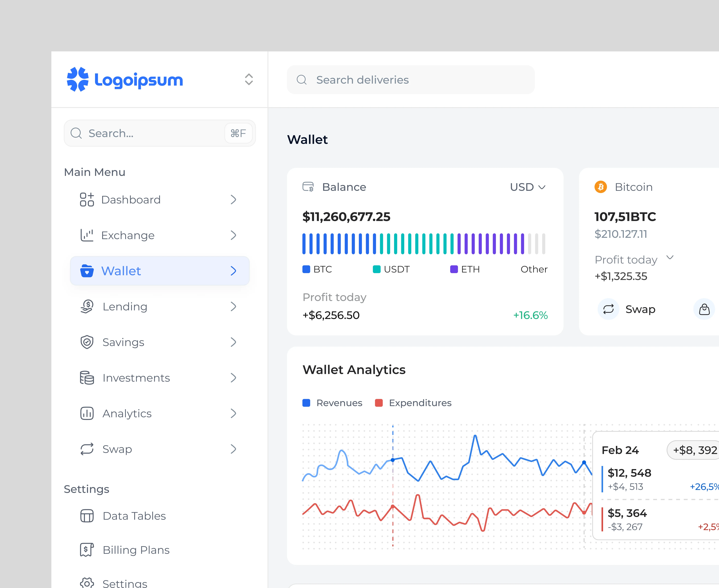
Task: Click the 107,51BTC amount
Action: coord(625,217)
